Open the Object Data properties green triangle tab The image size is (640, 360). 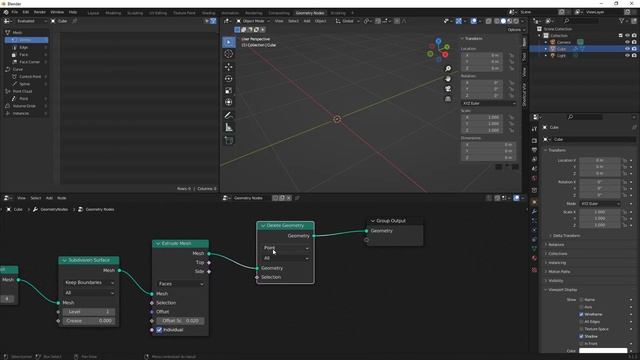534,249
